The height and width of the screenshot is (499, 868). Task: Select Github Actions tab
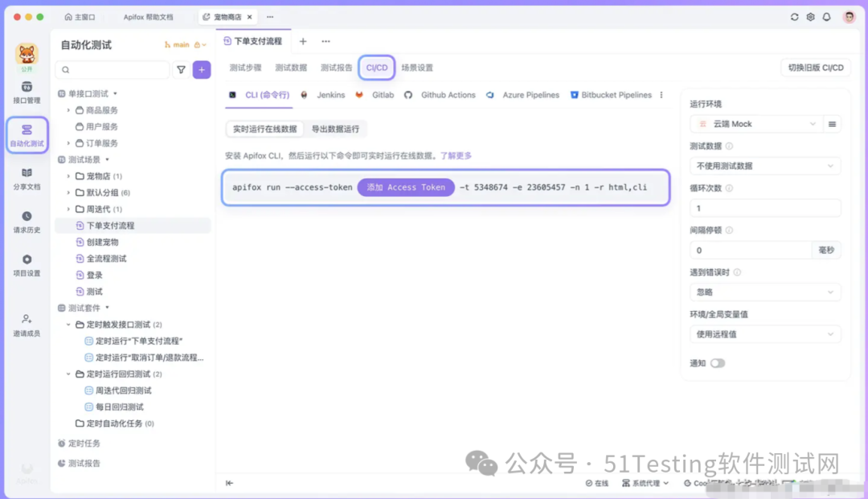tap(440, 95)
